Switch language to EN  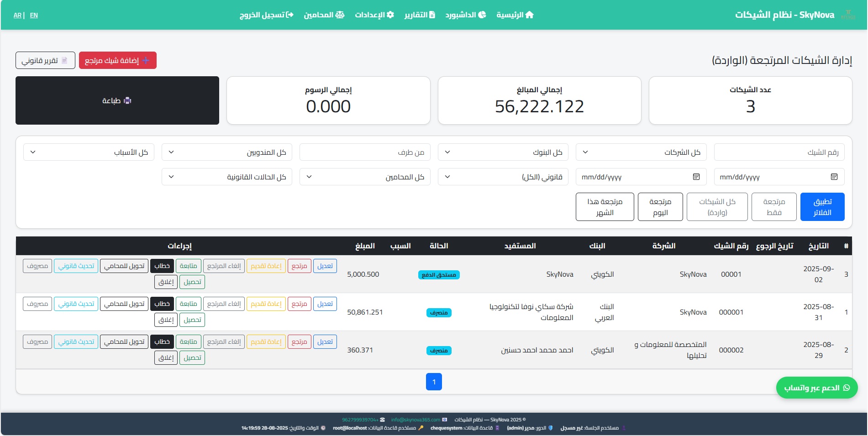[x=34, y=15]
